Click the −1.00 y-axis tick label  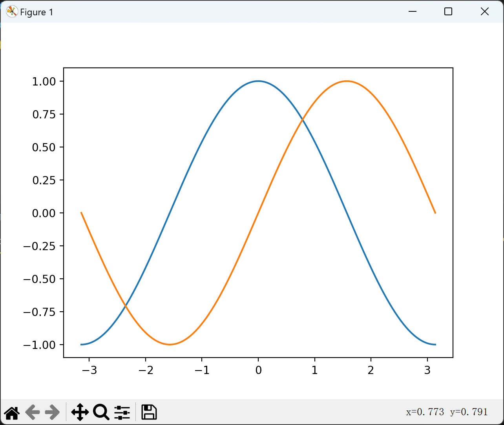point(39,345)
